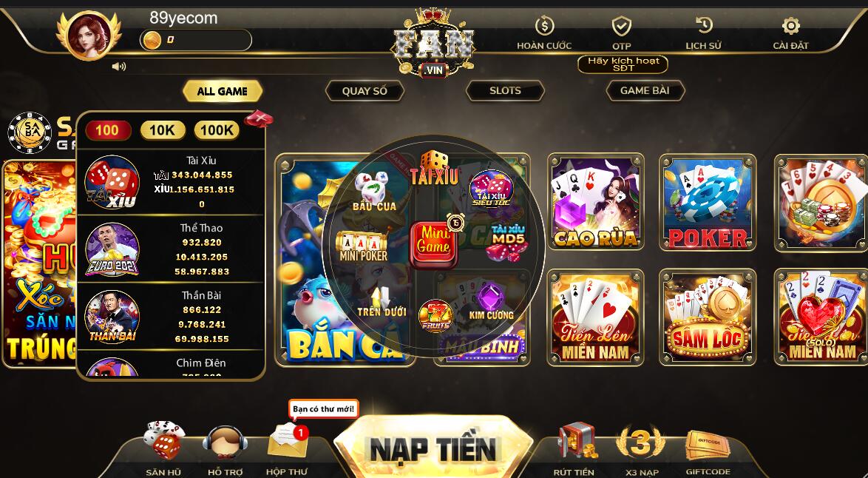
Task: Open the OTP shield icon
Action: pos(622,26)
